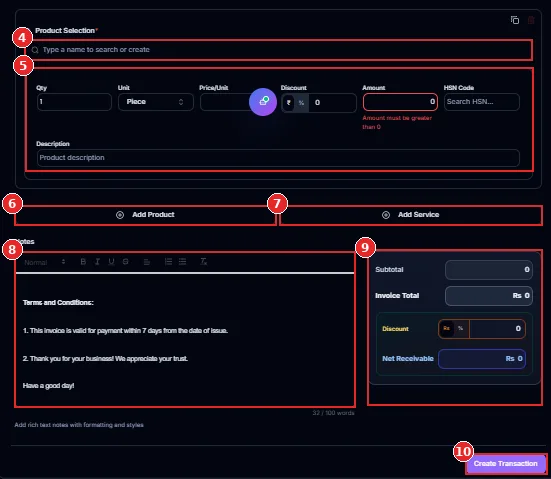Toggle underline formatting in notes

pos(111,261)
